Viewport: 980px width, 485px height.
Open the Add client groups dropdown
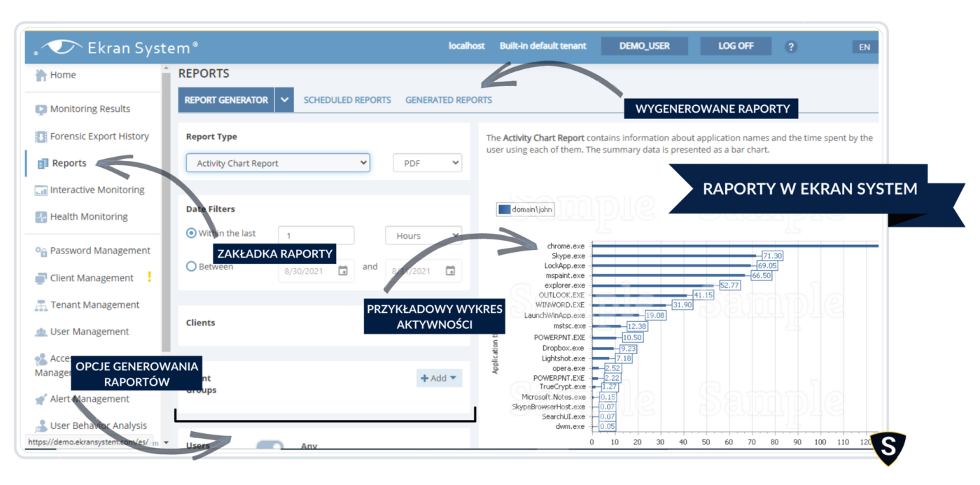439,378
